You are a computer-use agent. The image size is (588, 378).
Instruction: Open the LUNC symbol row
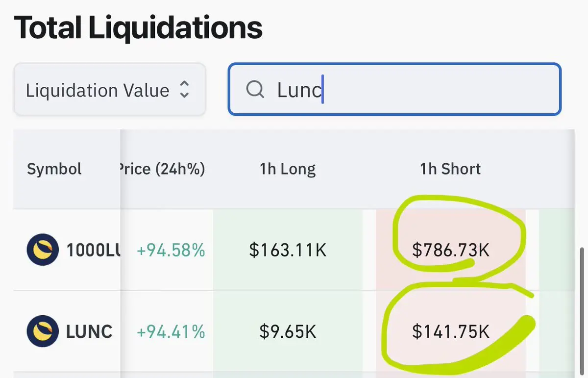pyautogui.click(x=89, y=332)
